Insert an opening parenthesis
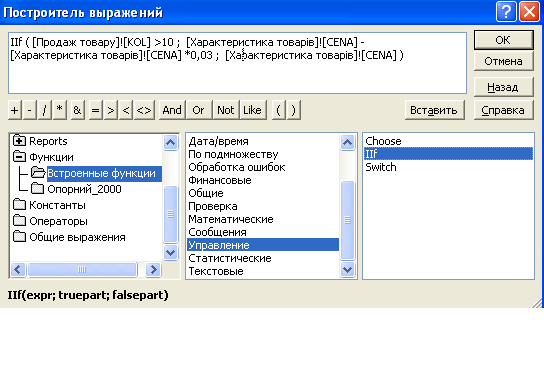Image resolution: width=544 pixels, height=384 pixels. tap(279, 110)
